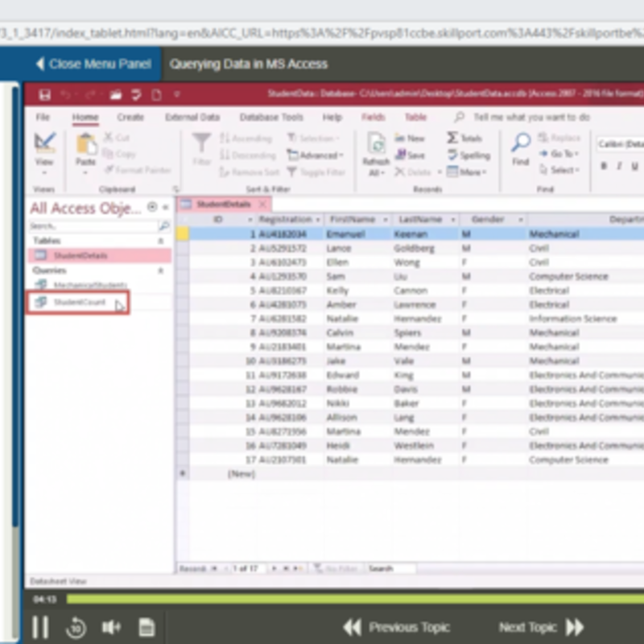Open StudentCount query in navigation pane
Screen dimensions: 644x644
[78, 303]
